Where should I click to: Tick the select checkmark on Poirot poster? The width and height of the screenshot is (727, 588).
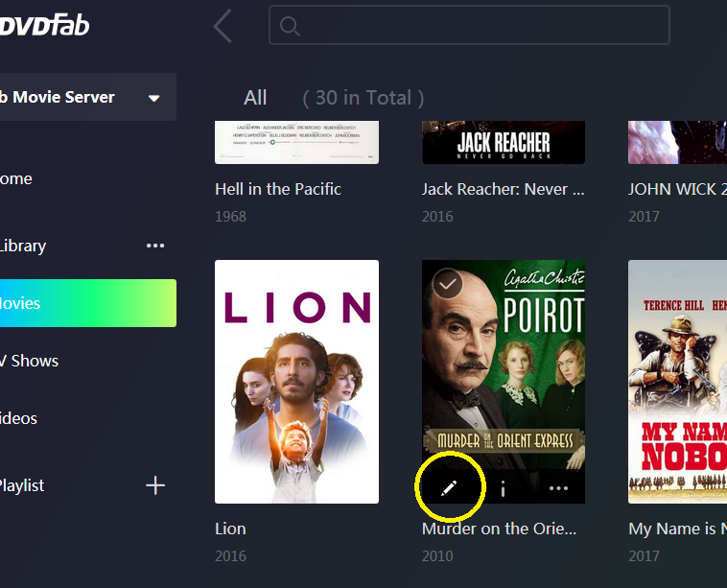(x=447, y=283)
